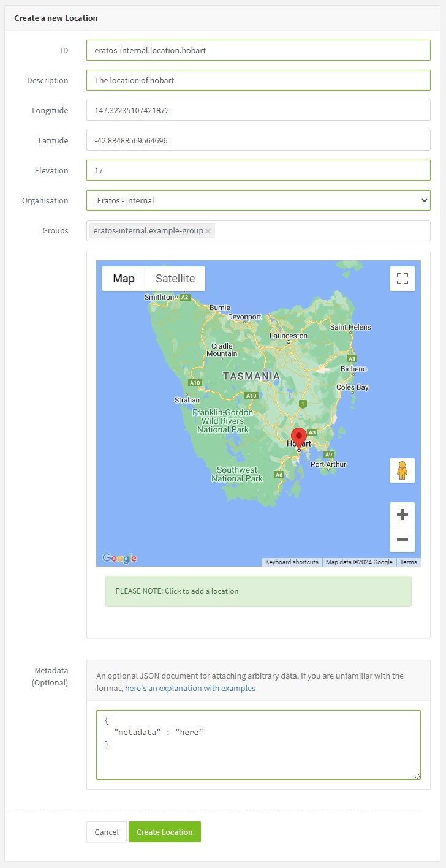446x868 pixels.
Task: Open the Google logo link on map
Action: click(x=119, y=558)
